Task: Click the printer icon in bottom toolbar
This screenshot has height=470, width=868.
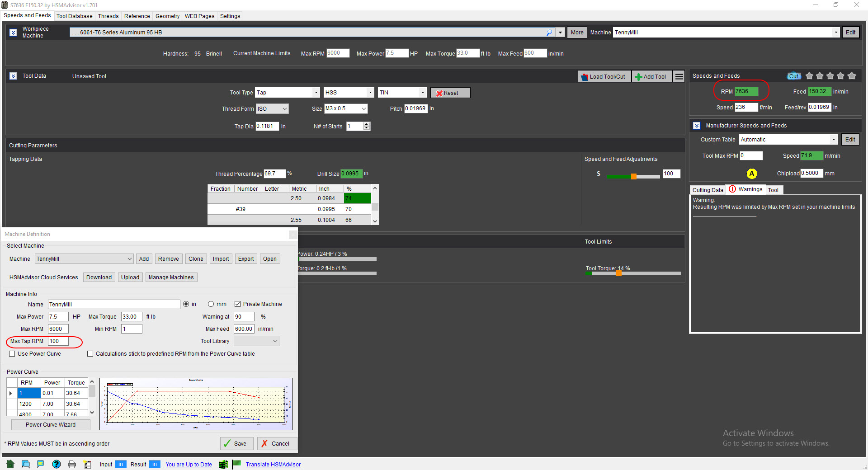Action: [72, 464]
